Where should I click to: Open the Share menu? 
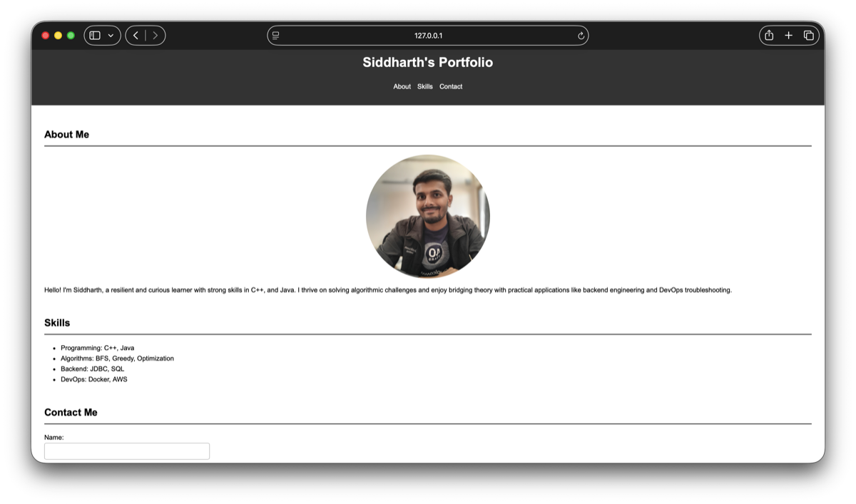click(769, 36)
